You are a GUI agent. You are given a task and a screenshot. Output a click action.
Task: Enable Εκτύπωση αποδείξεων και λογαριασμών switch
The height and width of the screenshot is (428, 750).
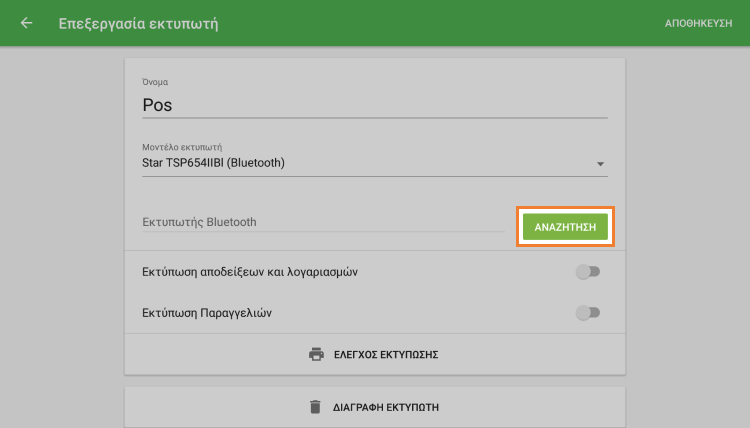[588, 272]
